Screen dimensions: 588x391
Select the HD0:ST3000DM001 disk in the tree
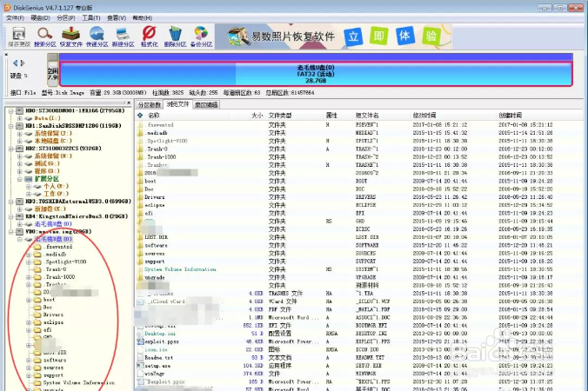(75, 111)
